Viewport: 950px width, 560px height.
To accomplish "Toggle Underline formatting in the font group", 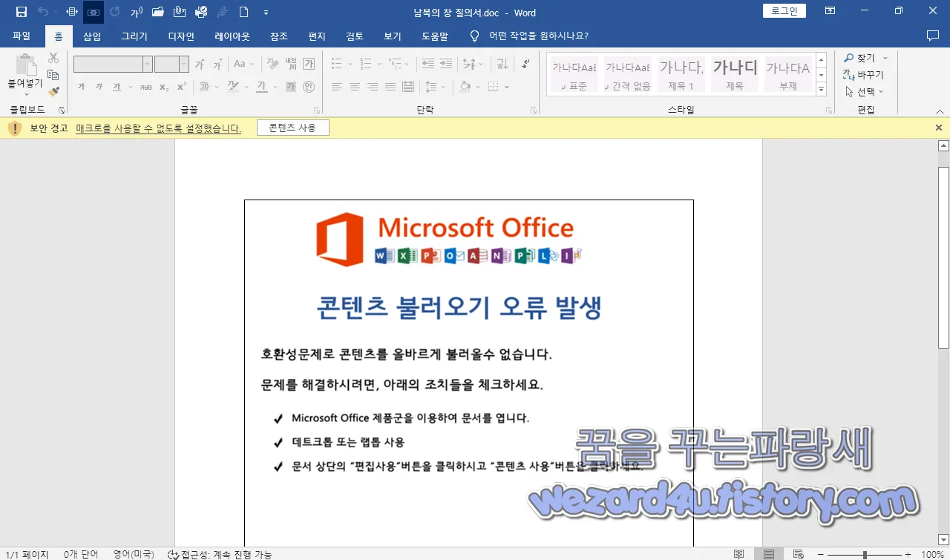I will [x=117, y=87].
